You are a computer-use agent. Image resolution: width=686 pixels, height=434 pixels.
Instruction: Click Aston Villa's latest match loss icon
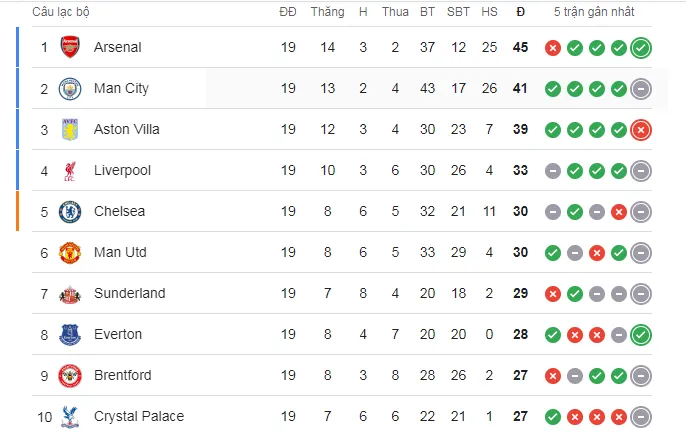641,129
